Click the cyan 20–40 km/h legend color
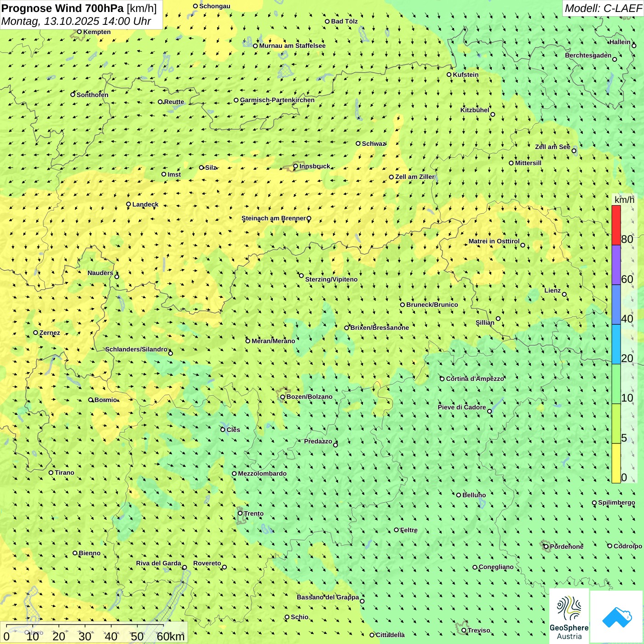This screenshot has width=644, height=644. tap(616, 345)
